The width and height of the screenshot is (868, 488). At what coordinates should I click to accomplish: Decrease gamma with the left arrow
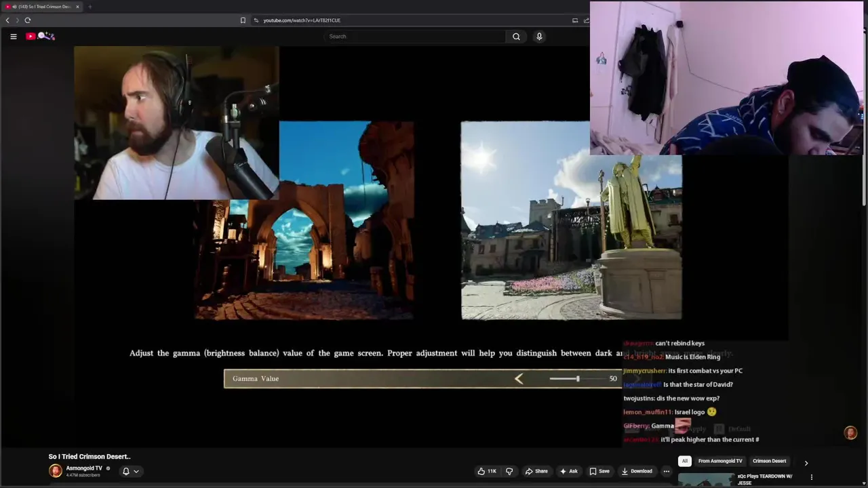(x=519, y=379)
